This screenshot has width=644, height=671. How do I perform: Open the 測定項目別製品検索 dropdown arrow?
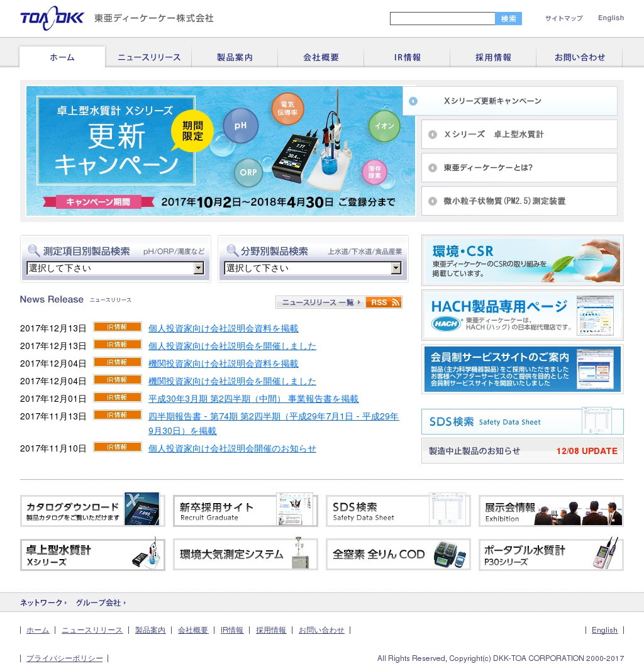199,269
